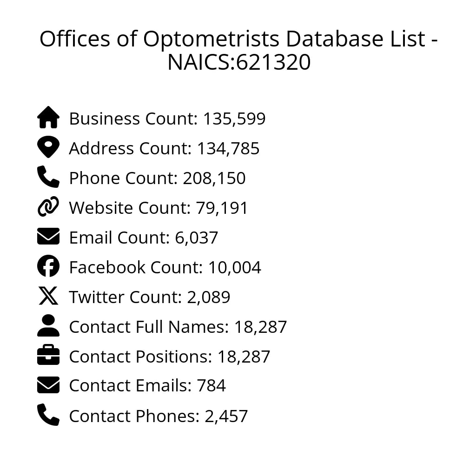Click the envelope icon beside Contact Emails
Image resolution: width=476 pixels, height=476 pixels.
point(48,385)
